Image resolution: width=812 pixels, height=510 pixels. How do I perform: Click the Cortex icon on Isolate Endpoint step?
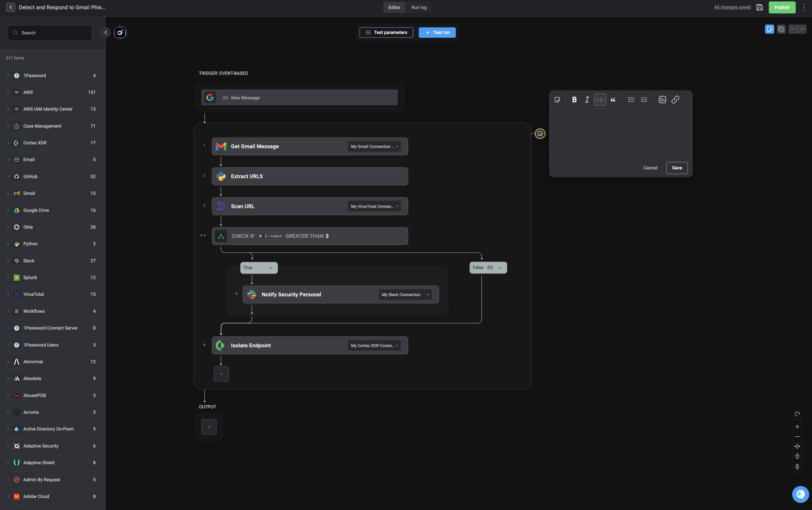click(x=220, y=345)
